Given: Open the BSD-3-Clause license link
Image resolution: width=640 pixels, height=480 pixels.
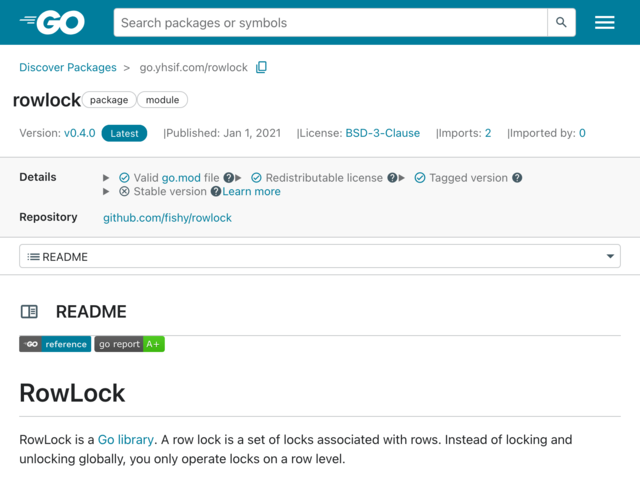Looking at the screenshot, I should click(382, 133).
